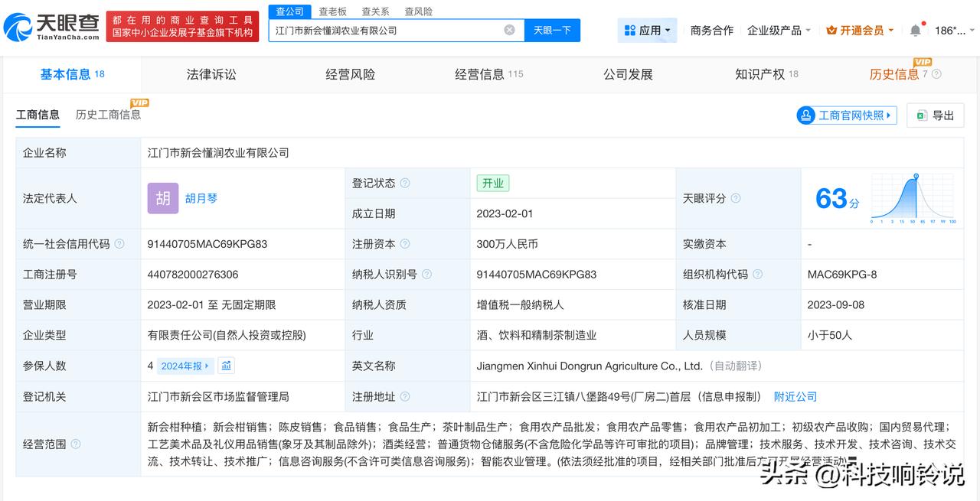The width and height of the screenshot is (980, 501).
Task: Click the English name Jiangmen Xinhui Dongrun Agriculture
Action: 590,366
